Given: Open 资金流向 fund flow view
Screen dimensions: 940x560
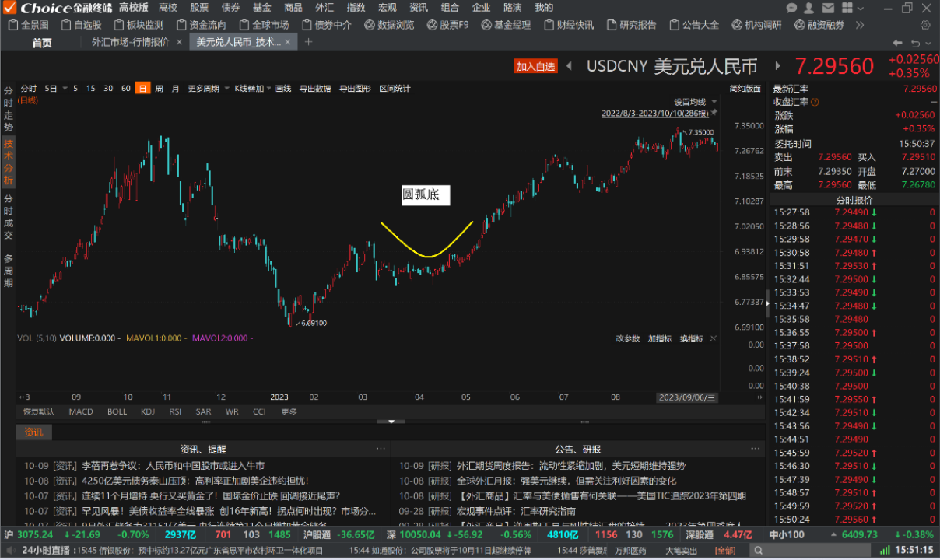Looking at the screenshot, I should [201, 25].
